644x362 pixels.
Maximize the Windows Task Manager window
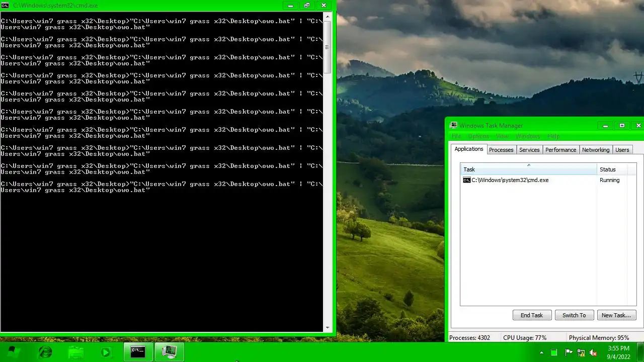point(622,126)
